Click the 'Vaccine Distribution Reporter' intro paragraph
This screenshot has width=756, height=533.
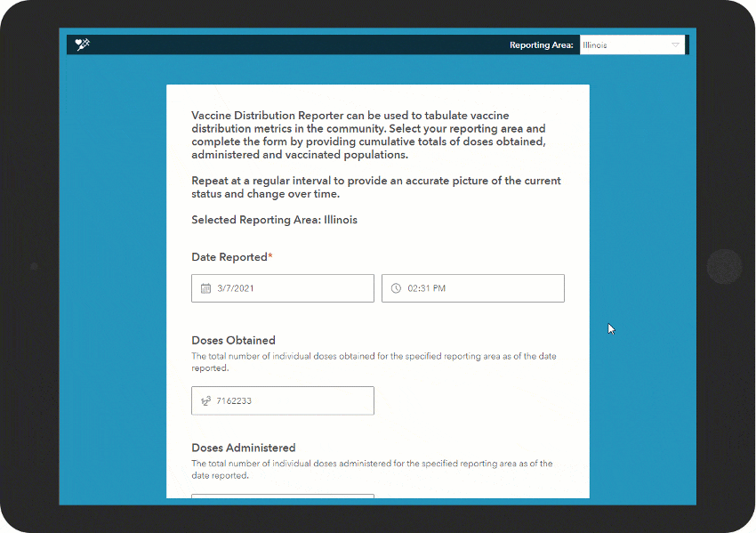[369, 135]
